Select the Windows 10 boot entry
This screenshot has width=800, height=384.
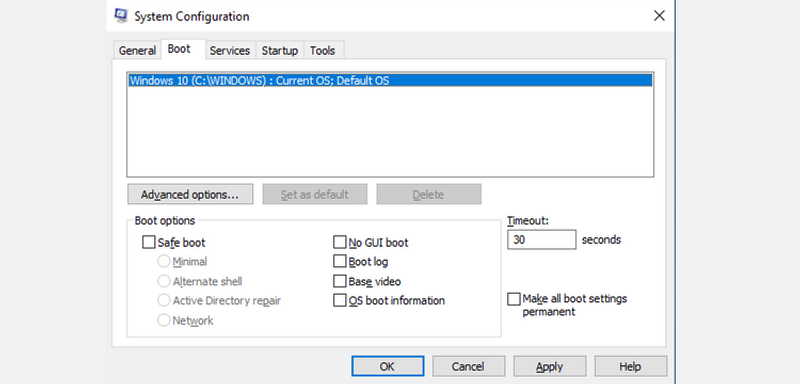[390, 81]
